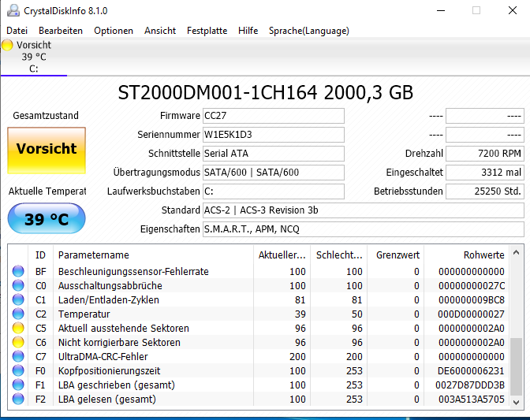Click the scroll up arrow of SMART list
Viewport: 530px width, 420px height.
pos(516,252)
